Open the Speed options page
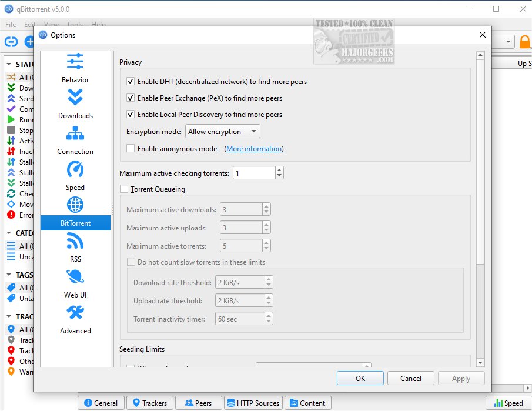Image resolution: width=532 pixels, height=411 pixels. [75, 176]
